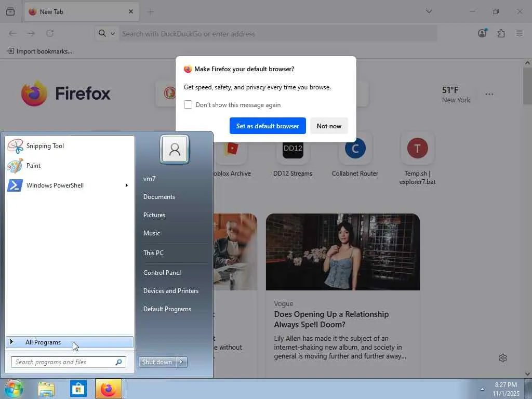The height and width of the screenshot is (399, 532).
Task: Show hidden system tray icons arrow
Action: point(482,389)
